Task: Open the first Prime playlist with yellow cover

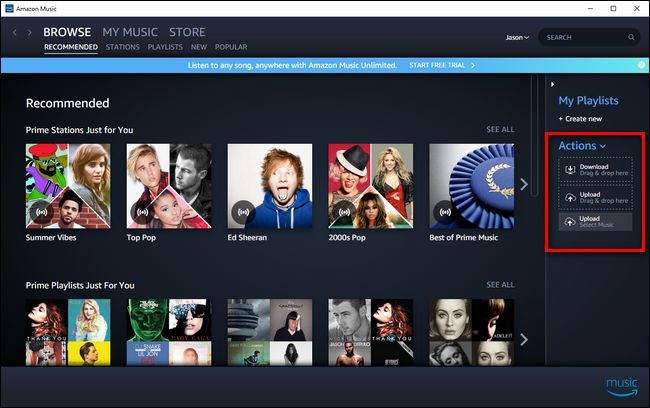Action: coord(68,333)
